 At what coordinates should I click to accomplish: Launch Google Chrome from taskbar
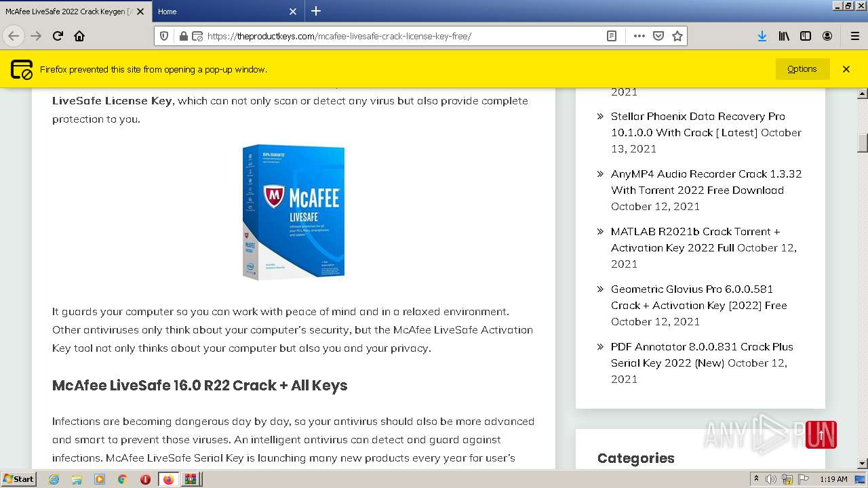122,479
